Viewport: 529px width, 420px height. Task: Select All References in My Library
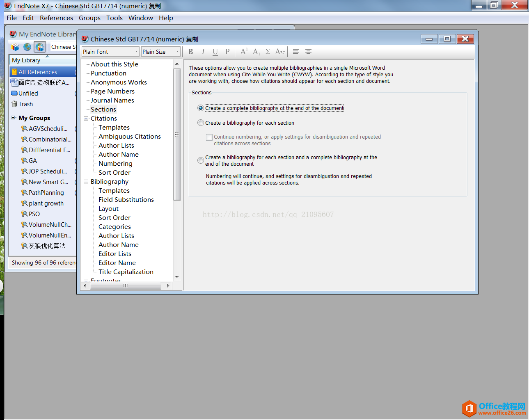coord(43,72)
